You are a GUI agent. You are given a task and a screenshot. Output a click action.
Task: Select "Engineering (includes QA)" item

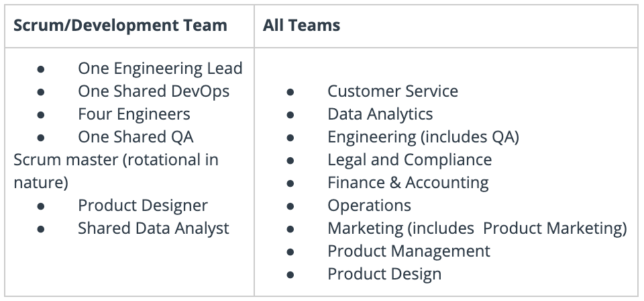(x=423, y=137)
